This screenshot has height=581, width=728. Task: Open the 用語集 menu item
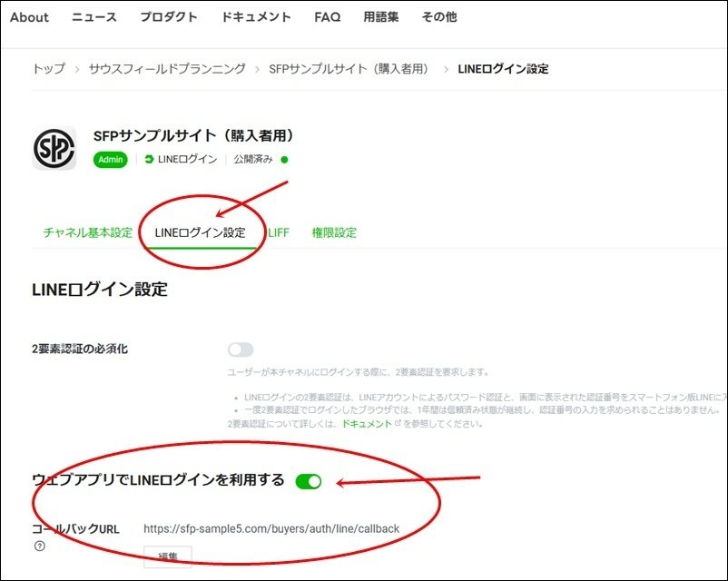380,17
